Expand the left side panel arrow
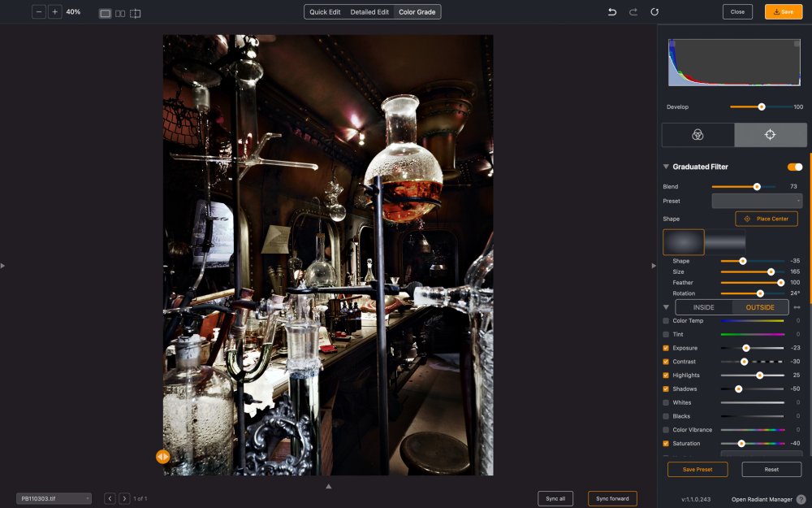812x508 pixels. 2,266
